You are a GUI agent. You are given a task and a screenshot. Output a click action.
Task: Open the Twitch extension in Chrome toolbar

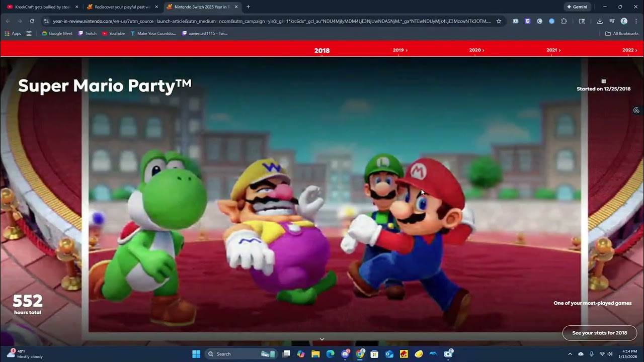[x=527, y=21]
